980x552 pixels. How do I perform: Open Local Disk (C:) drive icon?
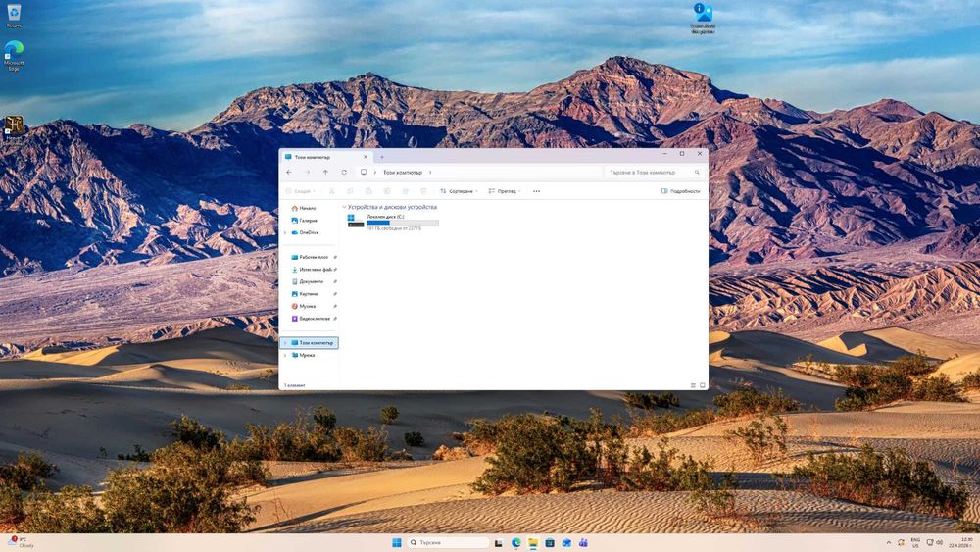[355, 221]
